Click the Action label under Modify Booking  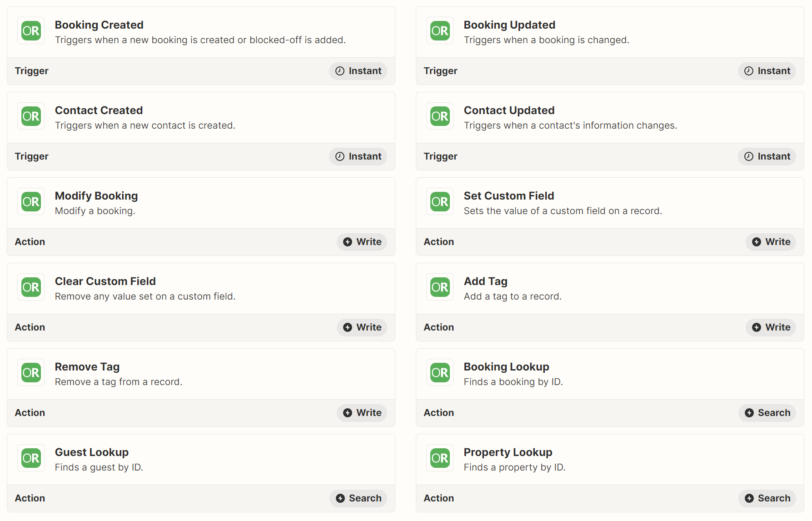pos(30,242)
